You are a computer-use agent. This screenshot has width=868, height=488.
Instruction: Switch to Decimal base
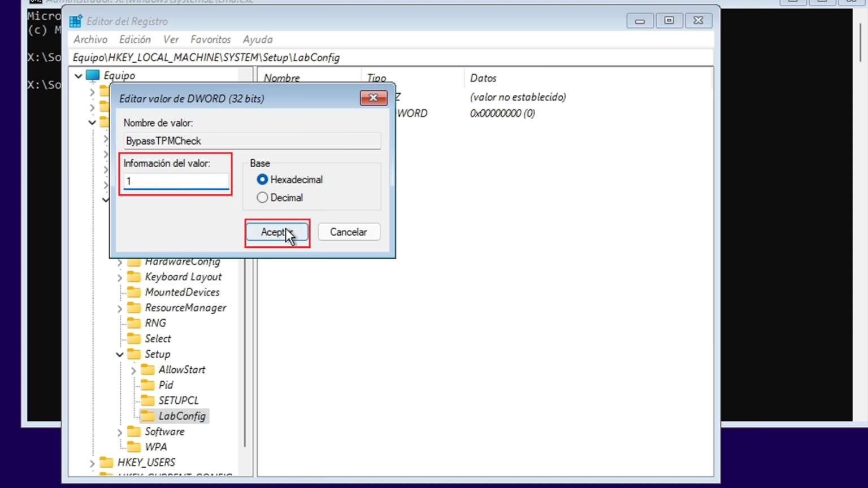pyautogui.click(x=262, y=198)
